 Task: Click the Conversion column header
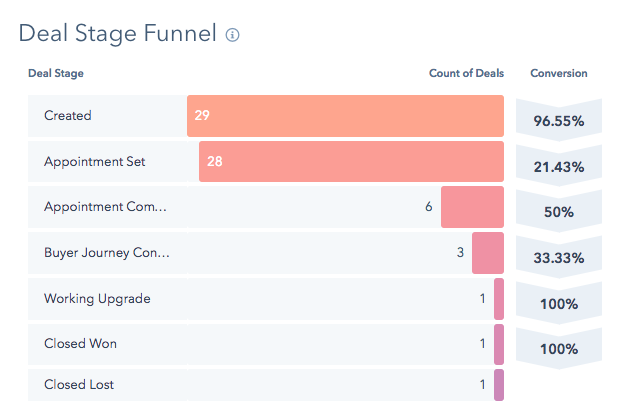point(558,73)
